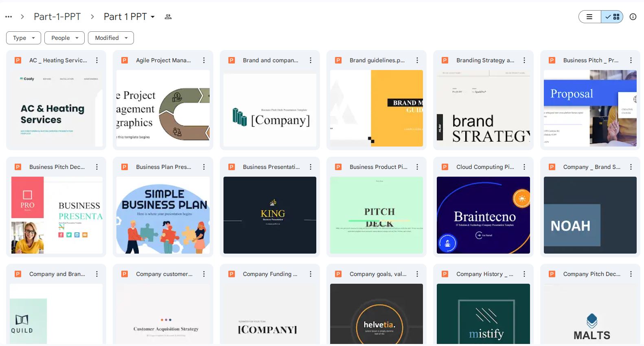
Task: Open the Braintecno Cloud Computing thumbnail
Action: (483, 215)
